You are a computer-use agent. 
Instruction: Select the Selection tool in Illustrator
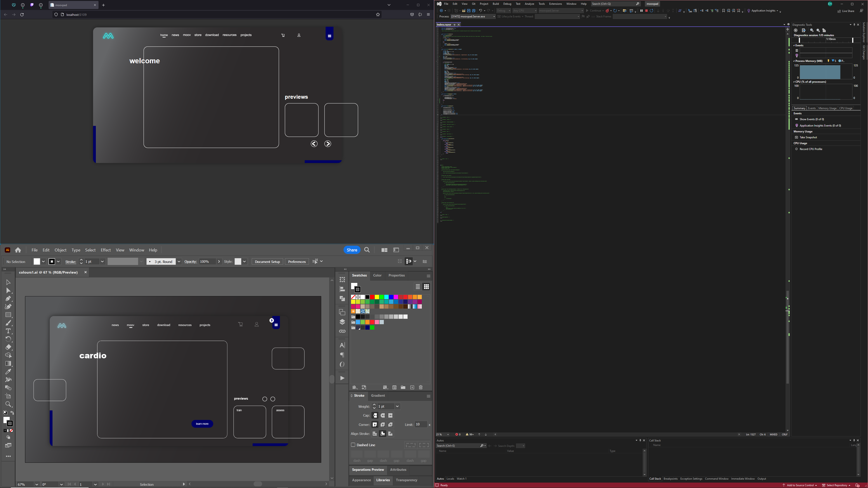(8, 282)
